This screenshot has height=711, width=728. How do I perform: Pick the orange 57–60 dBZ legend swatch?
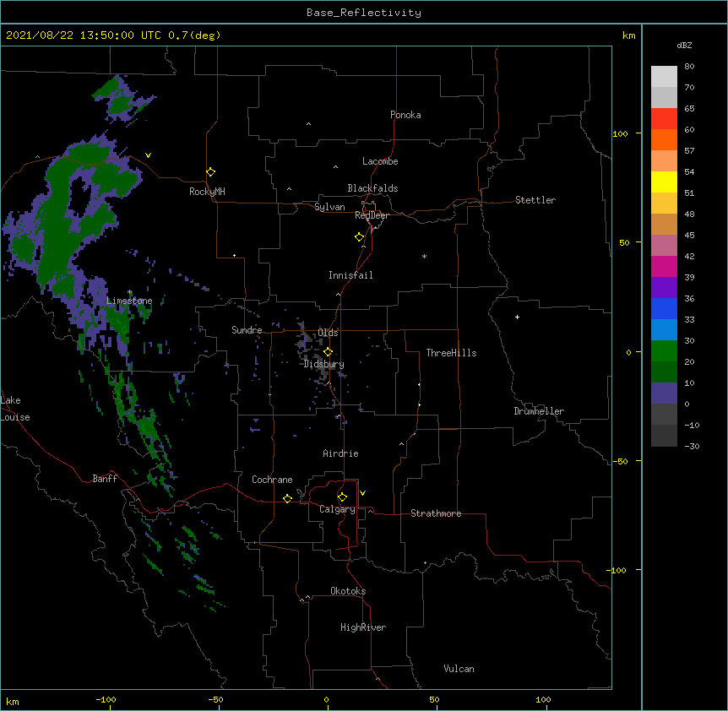pyautogui.click(x=664, y=139)
